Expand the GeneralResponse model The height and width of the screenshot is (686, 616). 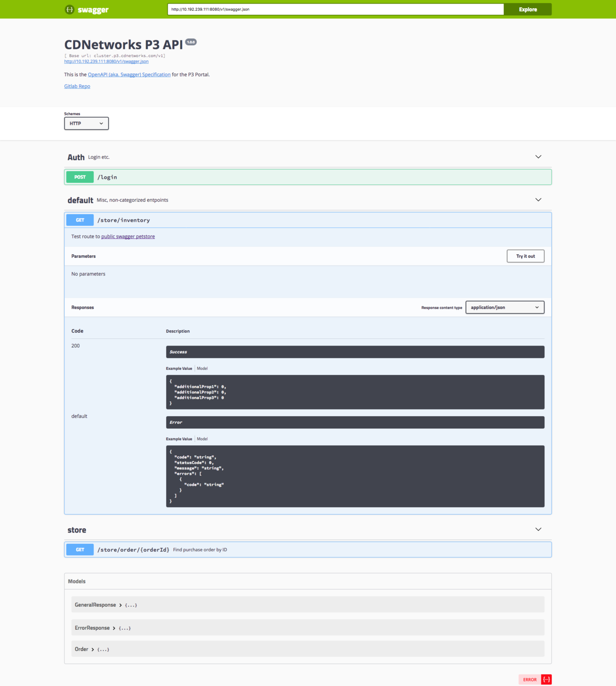pyautogui.click(x=106, y=605)
